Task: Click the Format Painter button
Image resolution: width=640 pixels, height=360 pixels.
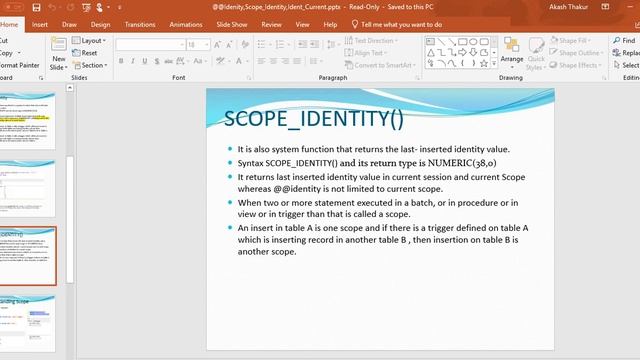Action: 20,65
